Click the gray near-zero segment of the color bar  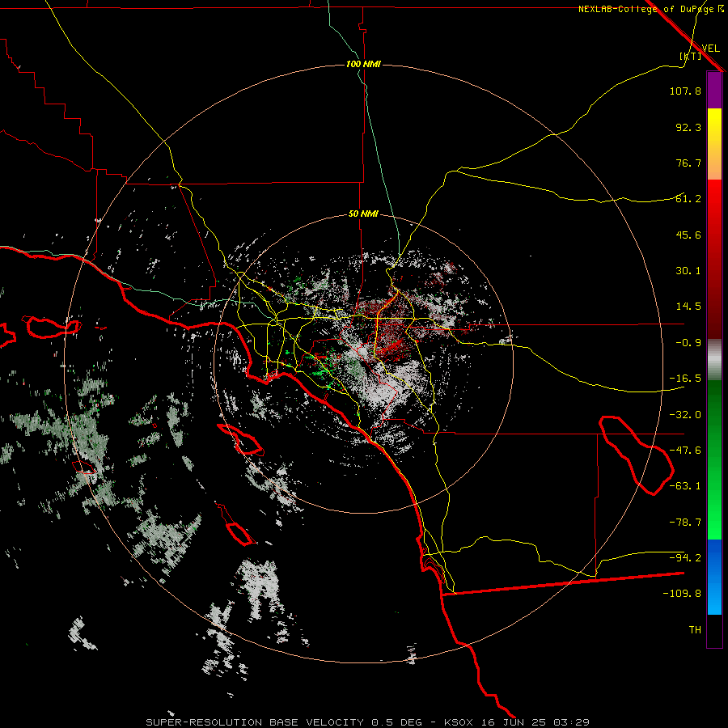(714, 360)
